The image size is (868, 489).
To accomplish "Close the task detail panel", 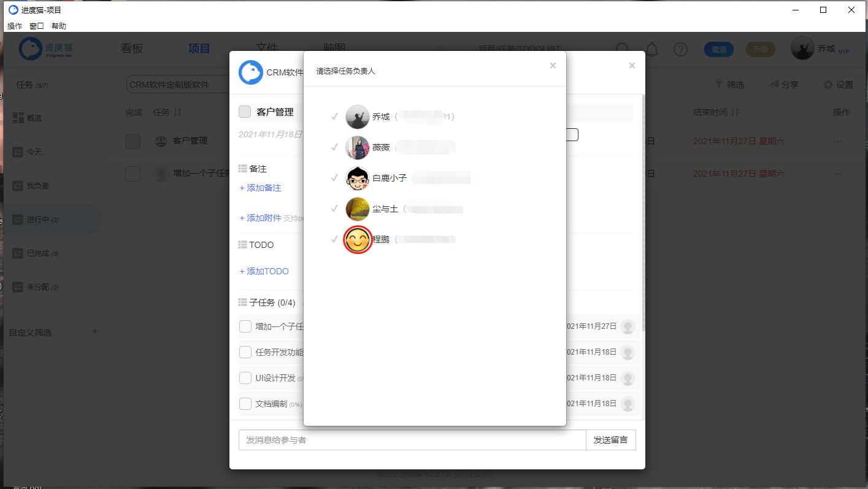I will tap(632, 66).
